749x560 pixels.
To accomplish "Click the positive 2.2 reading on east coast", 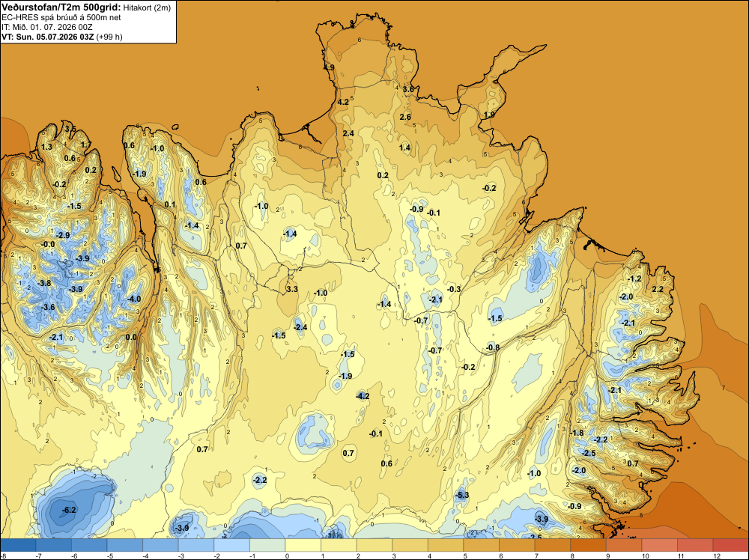I will click(658, 289).
